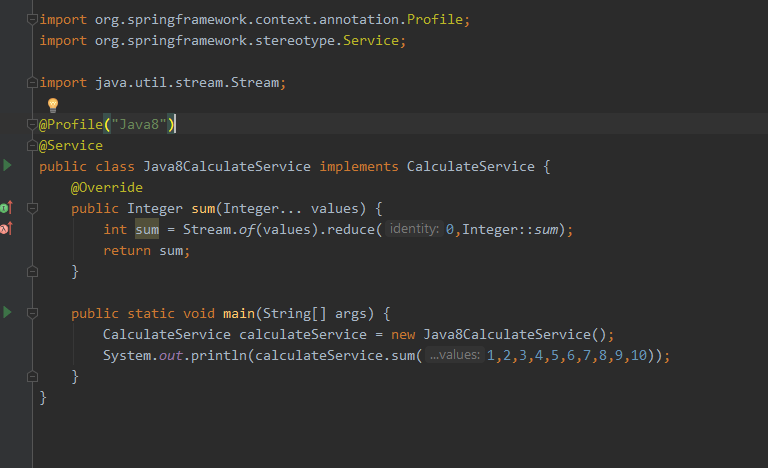Click the fold end marker of sum method
Image resolution: width=768 pixels, height=468 pixels.
pyautogui.click(x=32, y=271)
